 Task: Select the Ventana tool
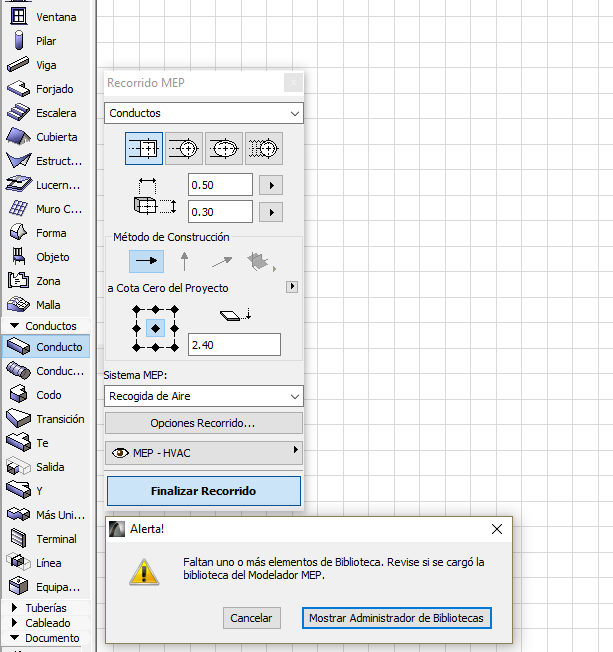(x=46, y=17)
